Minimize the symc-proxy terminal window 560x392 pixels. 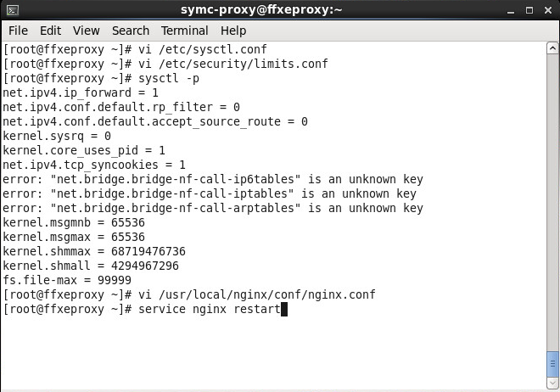[512, 10]
